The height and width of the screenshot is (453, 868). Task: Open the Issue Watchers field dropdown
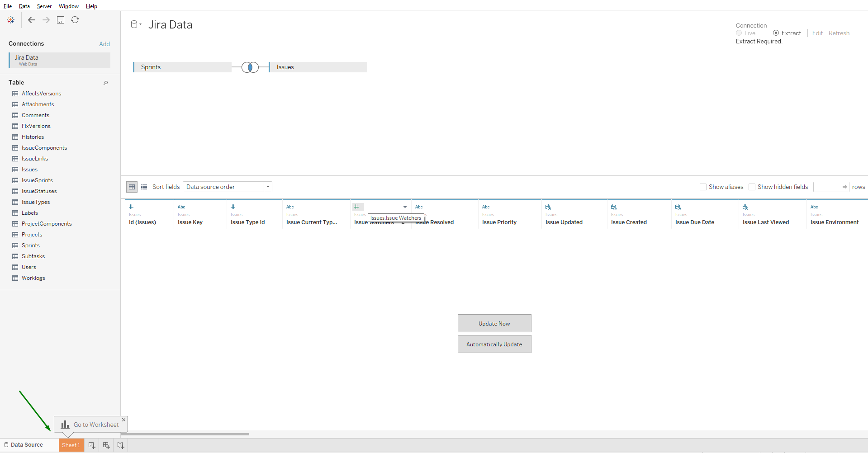point(405,207)
